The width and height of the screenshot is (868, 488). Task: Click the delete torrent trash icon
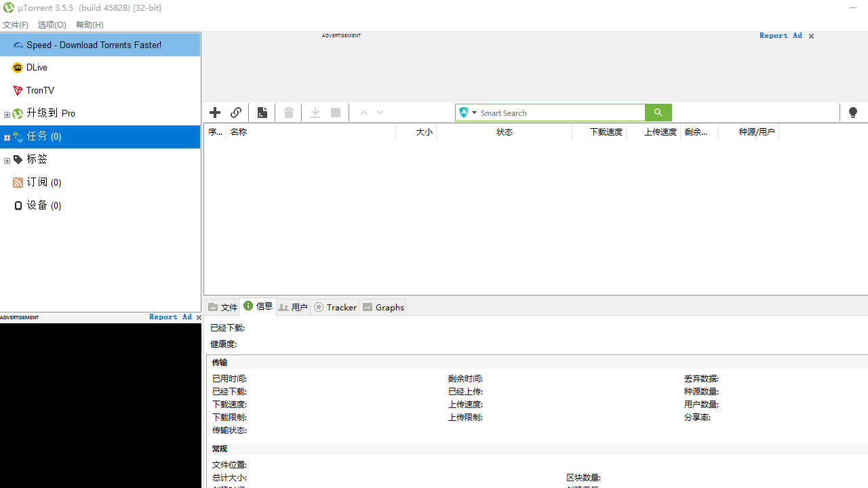(288, 113)
